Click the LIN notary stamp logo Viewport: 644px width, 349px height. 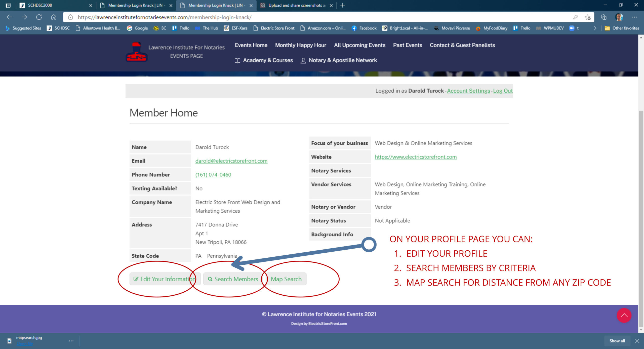[x=136, y=52]
